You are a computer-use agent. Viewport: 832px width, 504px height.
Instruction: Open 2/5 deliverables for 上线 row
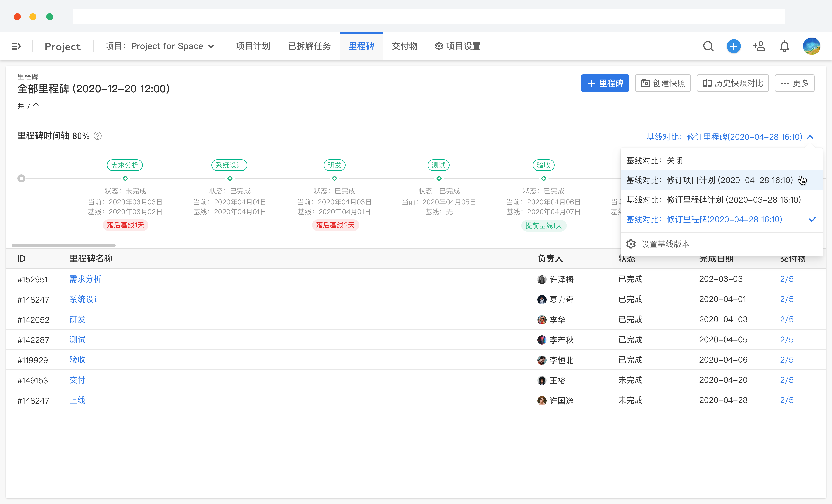(786, 400)
